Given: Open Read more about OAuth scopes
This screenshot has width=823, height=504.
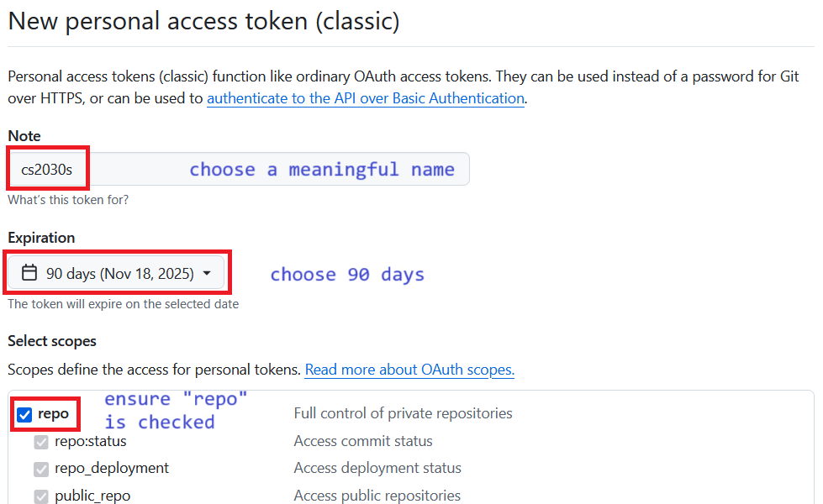Looking at the screenshot, I should click(x=409, y=370).
